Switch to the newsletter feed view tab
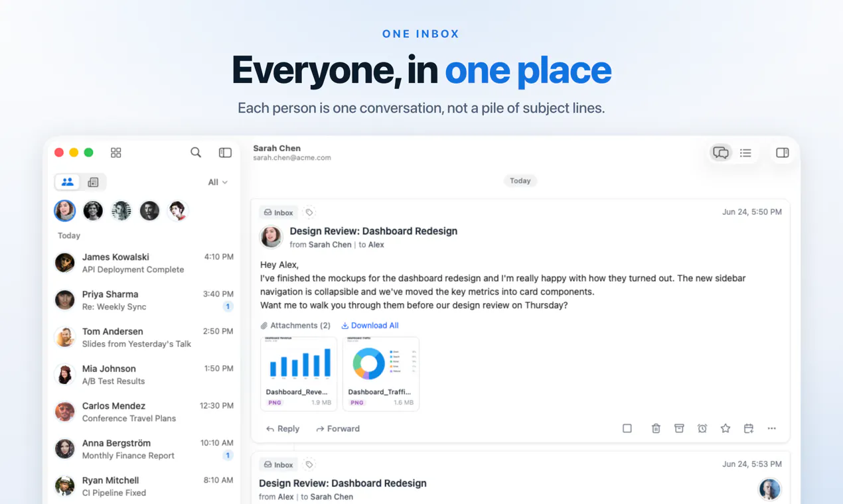The width and height of the screenshot is (843, 504). (93, 182)
